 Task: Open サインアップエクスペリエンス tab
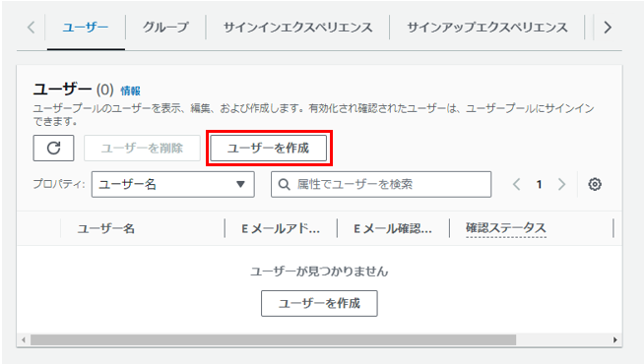(x=487, y=28)
